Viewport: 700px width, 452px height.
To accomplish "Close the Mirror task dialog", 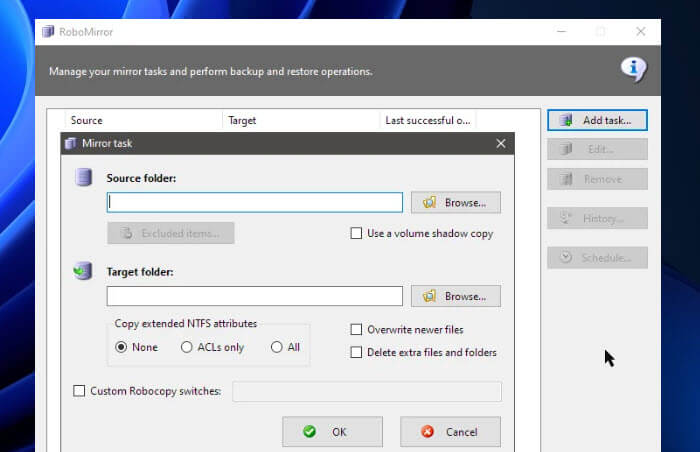I will click(x=500, y=143).
